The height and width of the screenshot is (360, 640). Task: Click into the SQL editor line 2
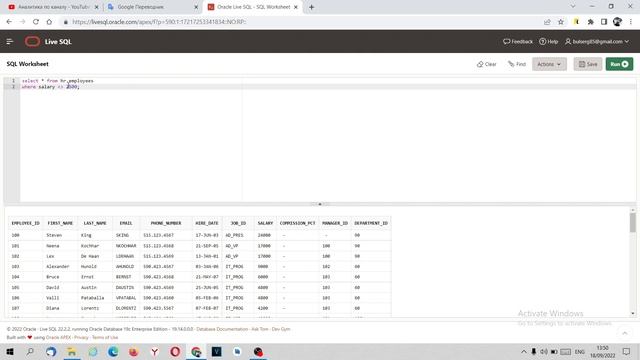pos(327,87)
